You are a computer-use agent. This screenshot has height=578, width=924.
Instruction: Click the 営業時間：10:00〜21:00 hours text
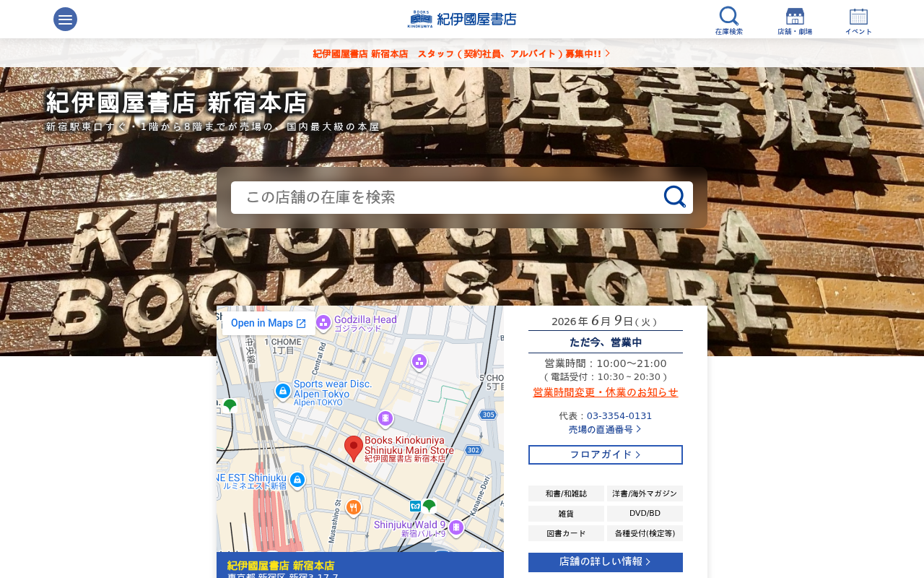click(606, 363)
